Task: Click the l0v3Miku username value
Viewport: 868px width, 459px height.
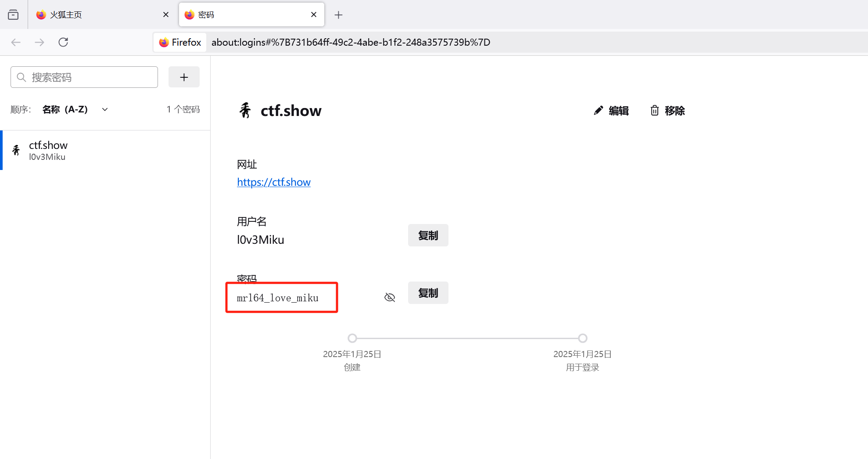Action: [261, 240]
